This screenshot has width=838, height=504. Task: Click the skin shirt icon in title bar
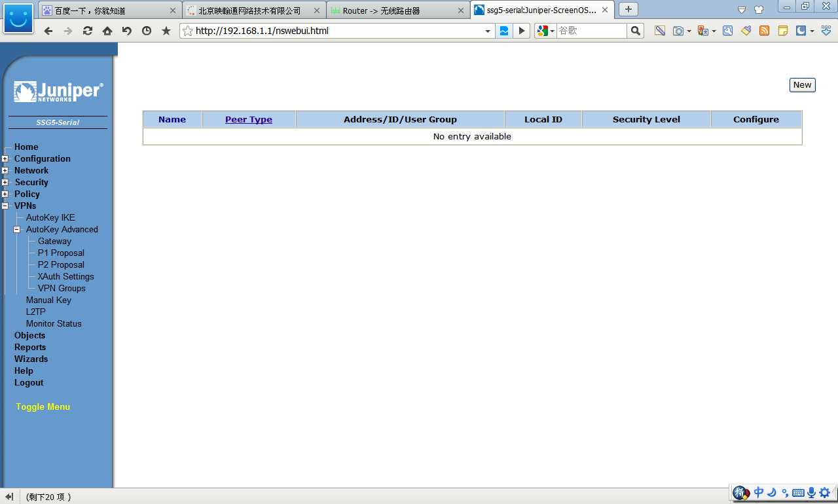[x=759, y=10]
